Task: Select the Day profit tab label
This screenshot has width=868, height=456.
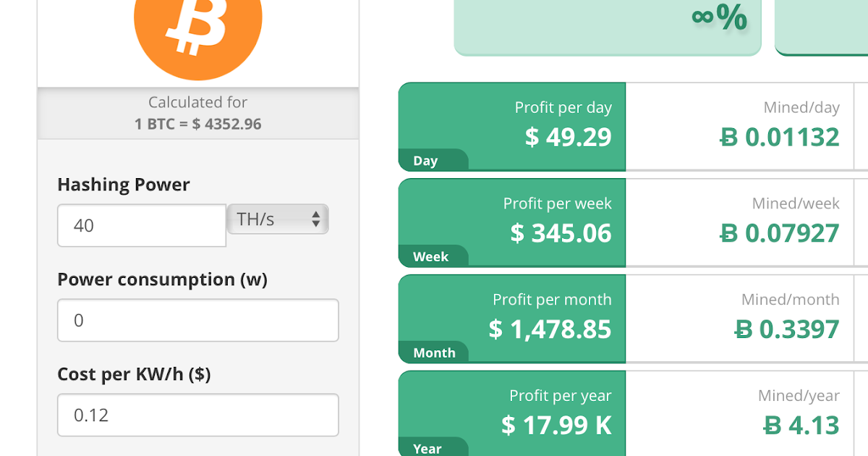Action: 425,161
